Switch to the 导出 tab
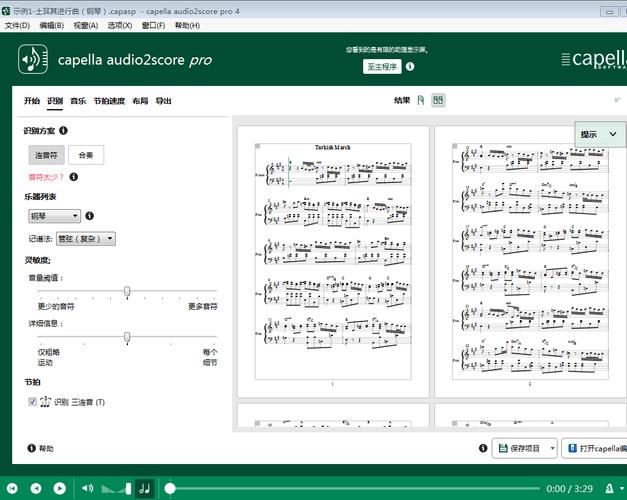The image size is (627, 500). tap(163, 101)
